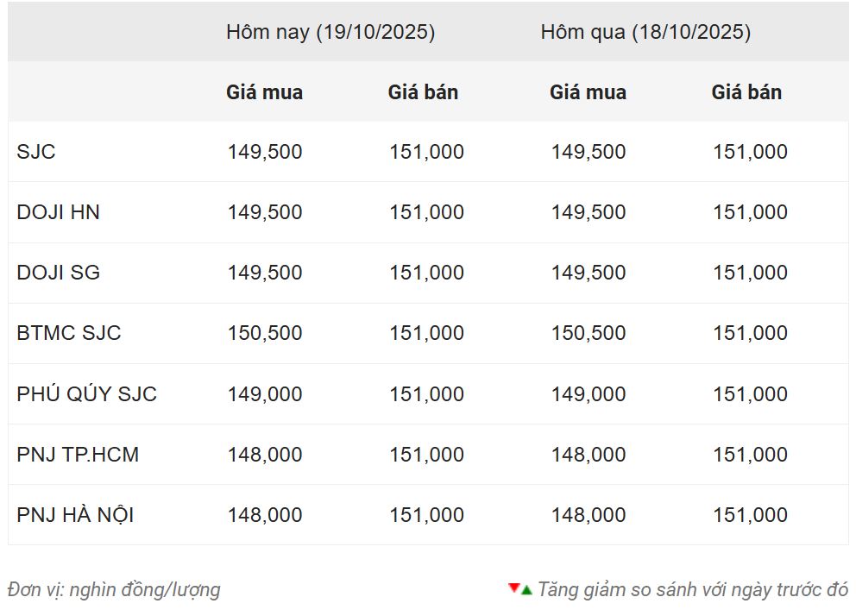The height and width of the screenshot is (616, 856).
Task: Select the BTMC SJC row label
Action: coord(69,333)
